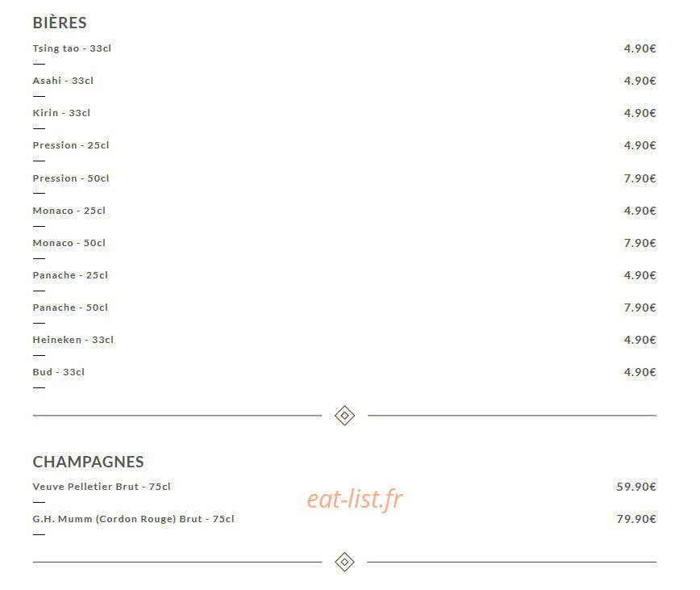
Task: Choose Panache - 25cl from the list
Action: tap(70, 275)
